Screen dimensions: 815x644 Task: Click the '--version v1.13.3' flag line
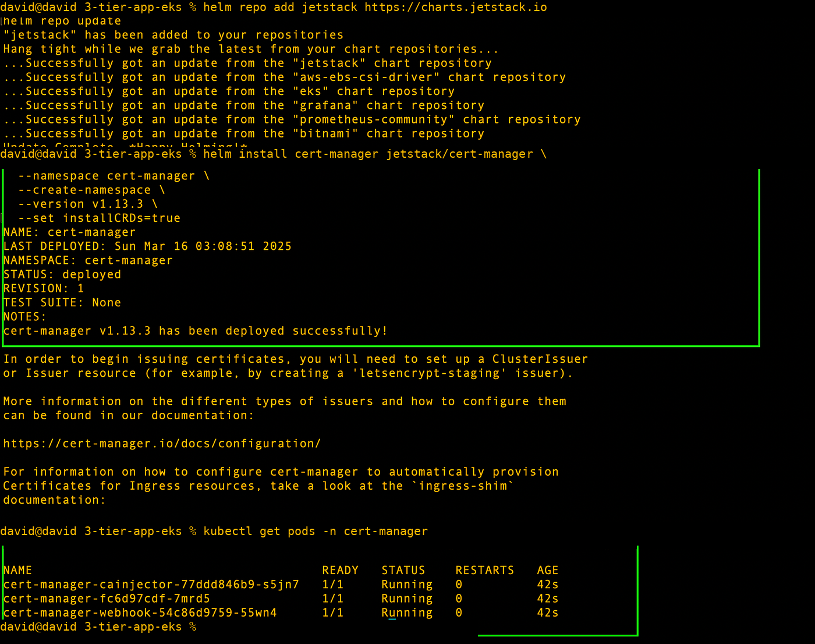(88, 204)
